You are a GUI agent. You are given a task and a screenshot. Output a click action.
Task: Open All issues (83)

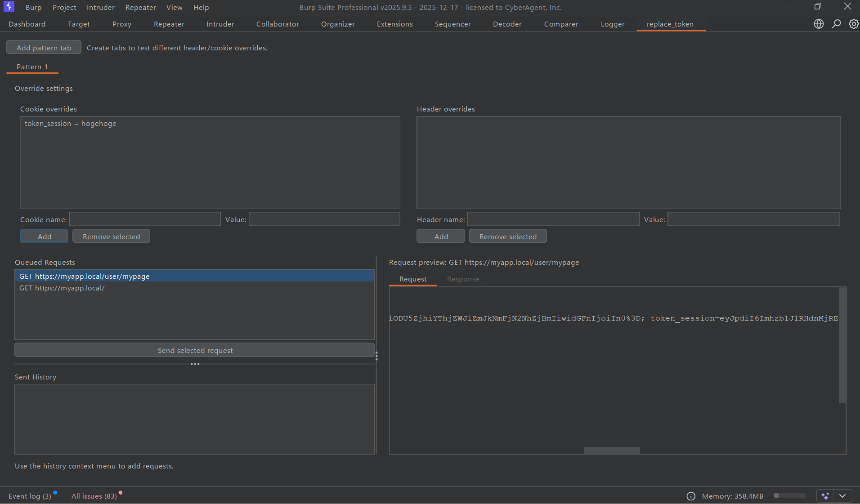(94, 496)
